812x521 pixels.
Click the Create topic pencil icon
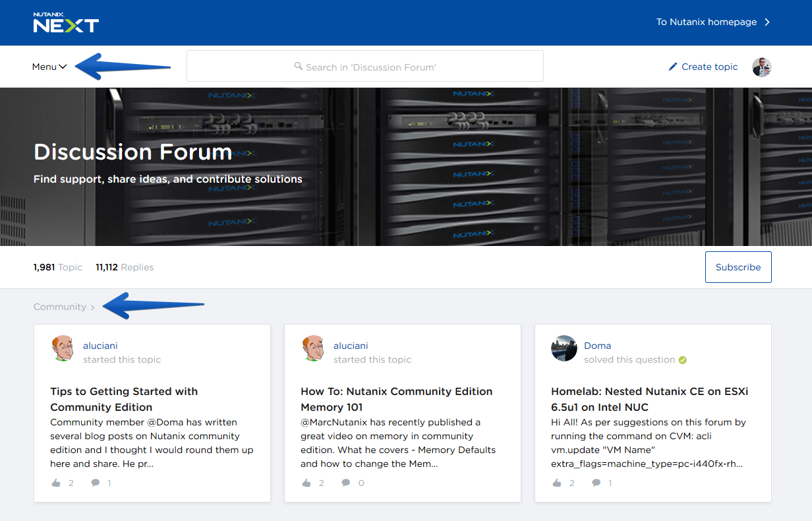(x=673, y=67)
